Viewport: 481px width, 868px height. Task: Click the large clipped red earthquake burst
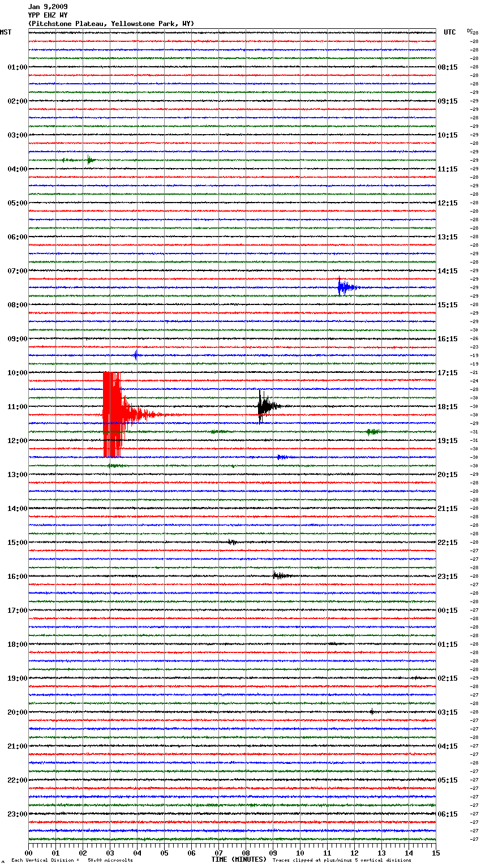[x=112, y=415]
